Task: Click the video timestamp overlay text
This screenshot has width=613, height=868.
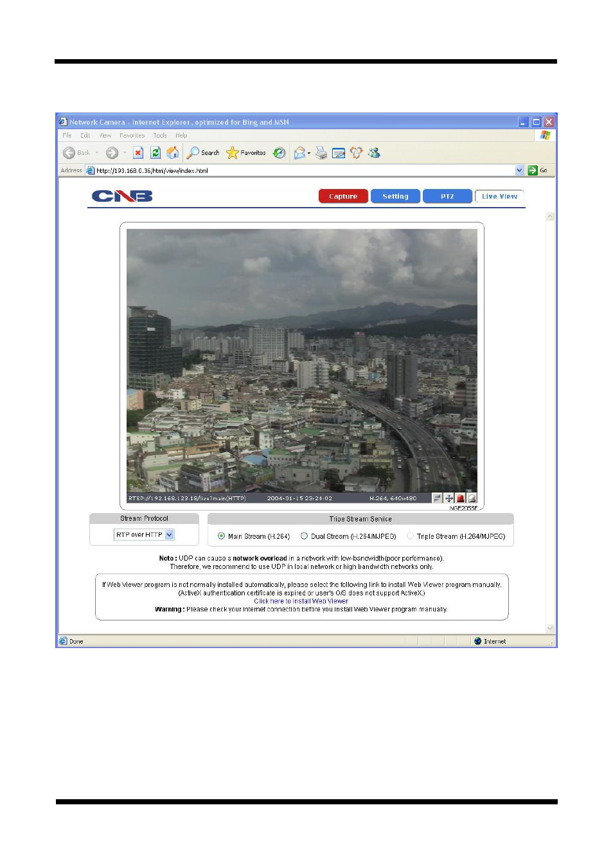Action: tap(299, 498)
